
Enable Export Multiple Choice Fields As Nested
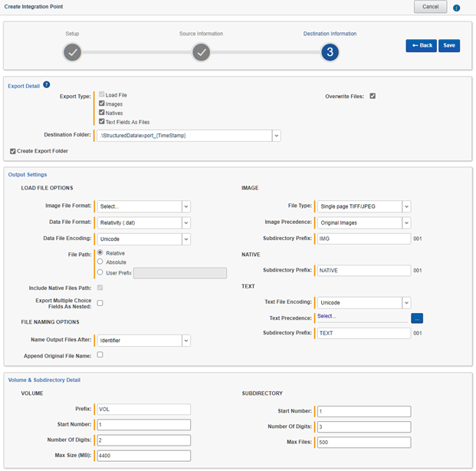(x=100, y=303)
